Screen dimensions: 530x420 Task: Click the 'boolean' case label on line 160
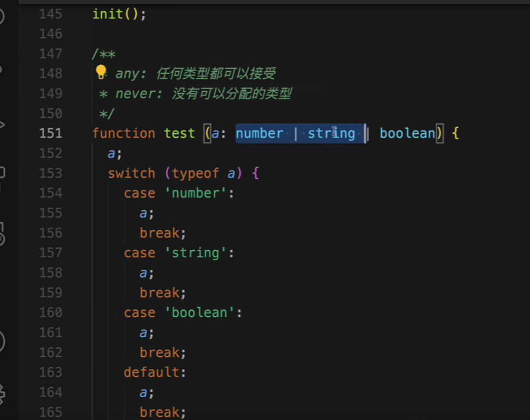tap(200, 312)
